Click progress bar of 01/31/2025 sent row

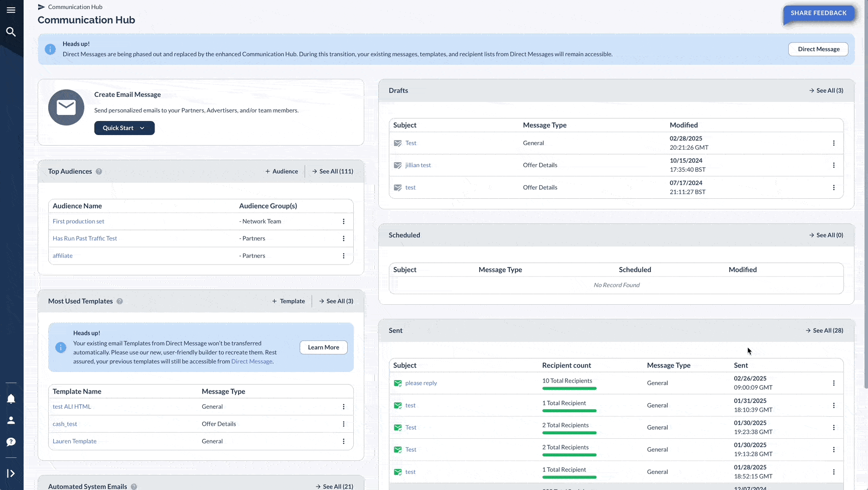click(569, 411)
